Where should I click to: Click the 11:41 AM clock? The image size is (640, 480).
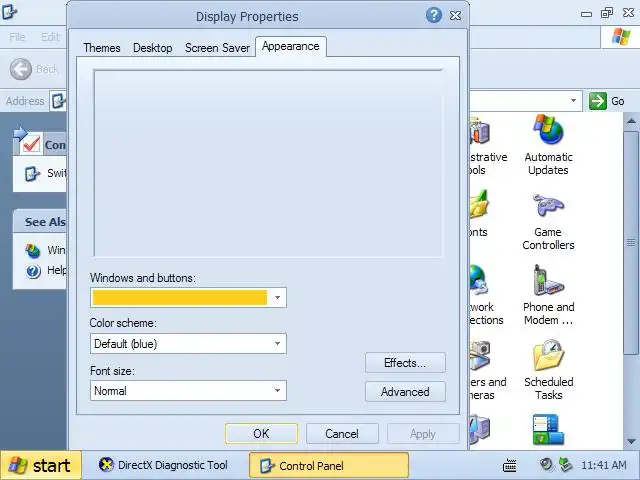(x=603, y=465)
